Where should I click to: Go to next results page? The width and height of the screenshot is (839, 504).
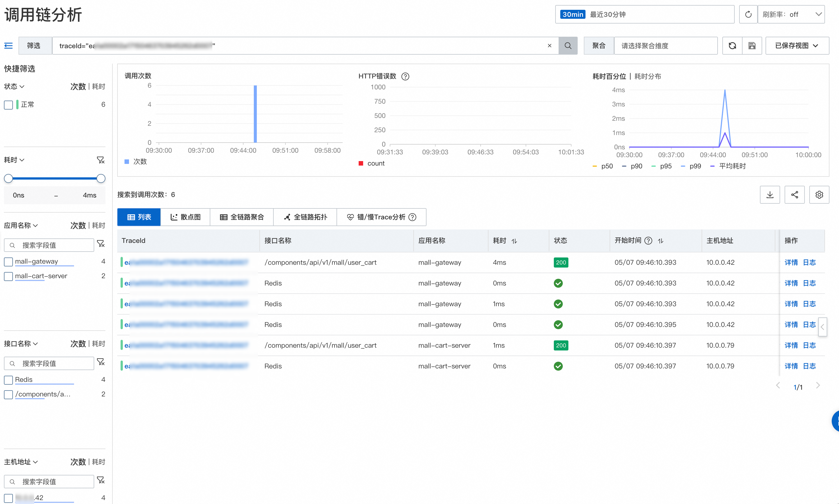[818, 385]
